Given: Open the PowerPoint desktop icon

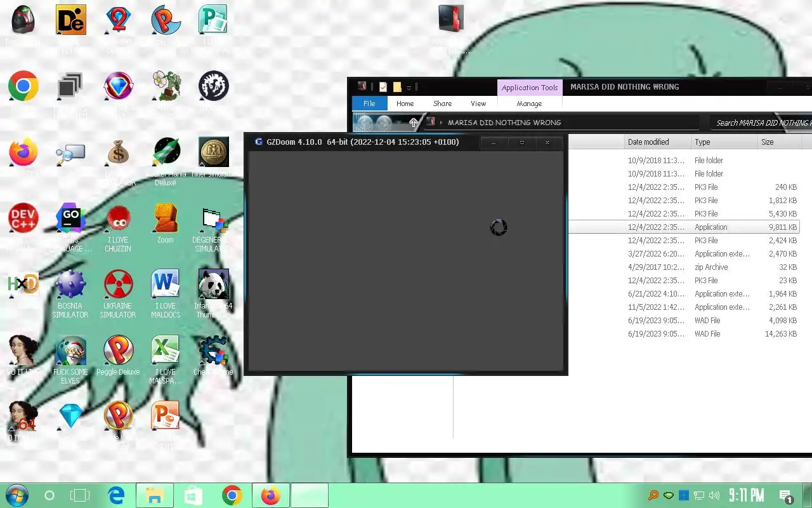Looking at the screenshot, I should [166, 416].
